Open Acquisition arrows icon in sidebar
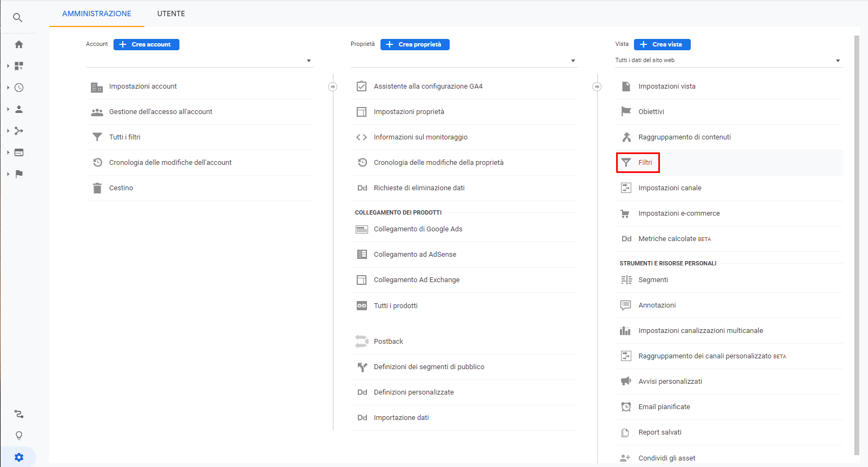Image resolution: width=868 pixels, height=467 pixels. pyautogui.click(x=19, y=131)
